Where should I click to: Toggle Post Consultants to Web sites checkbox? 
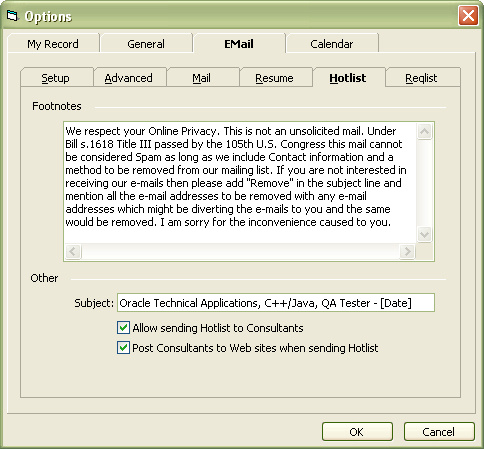tap(123, 348)
